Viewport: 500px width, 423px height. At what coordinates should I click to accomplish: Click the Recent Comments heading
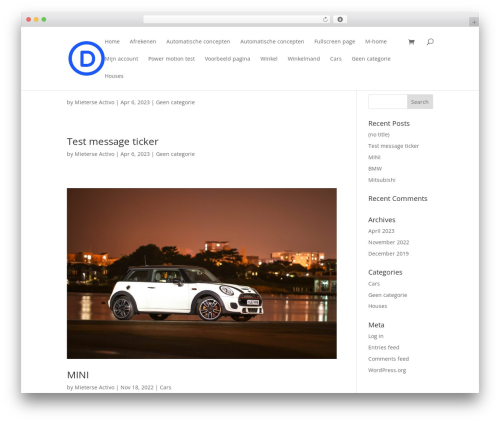coord(398,198)
